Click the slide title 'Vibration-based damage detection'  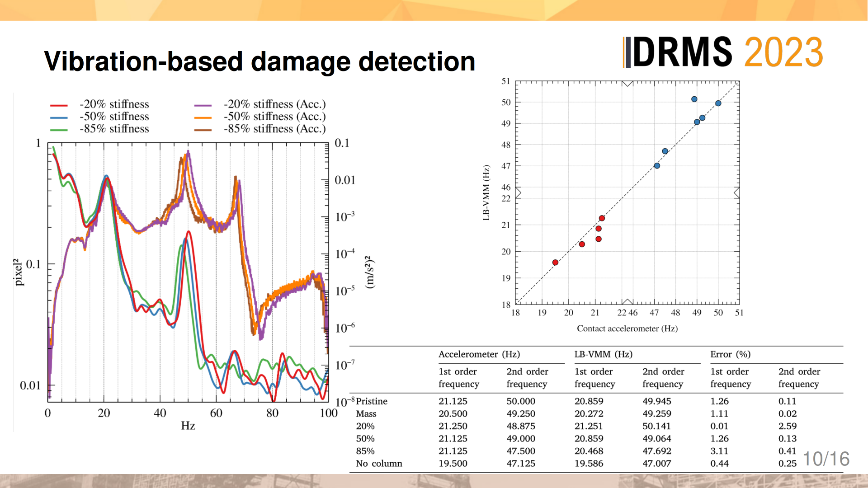pyautogui.click(x=259, y=61)
